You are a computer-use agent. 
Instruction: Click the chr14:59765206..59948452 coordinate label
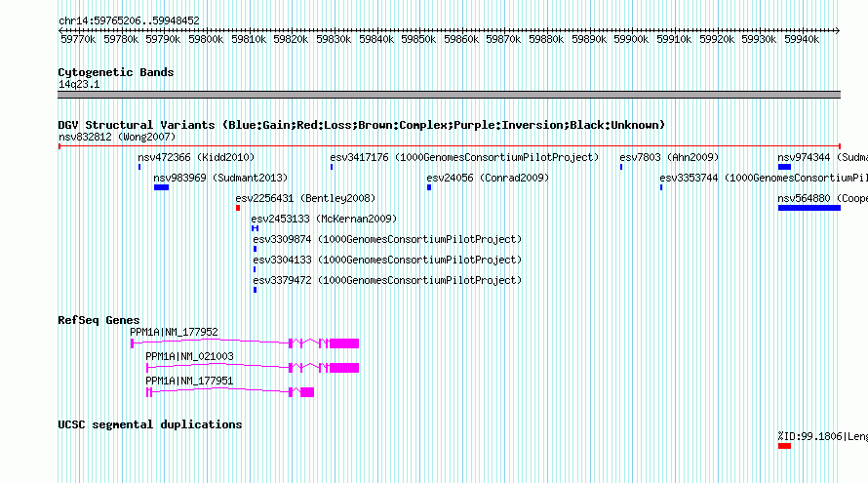(129, 20)
